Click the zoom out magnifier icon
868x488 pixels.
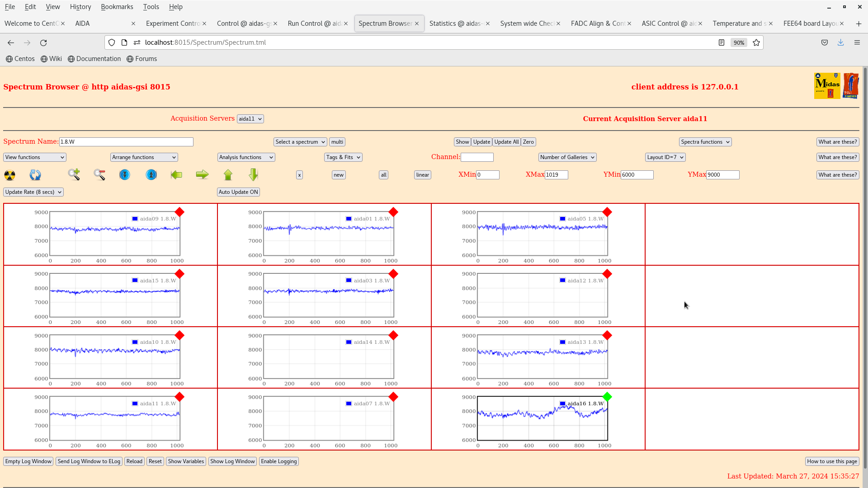[99, 174]
